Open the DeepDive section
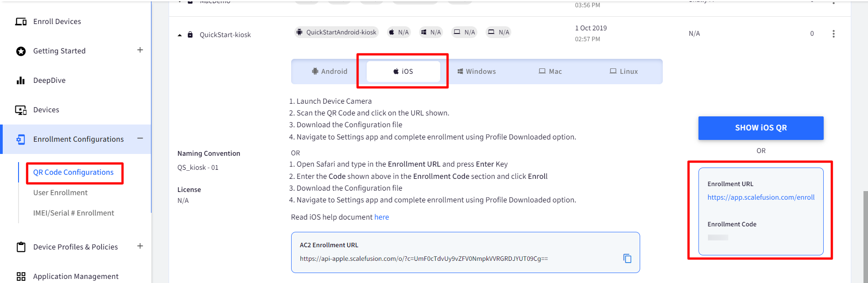 point(49,80)
